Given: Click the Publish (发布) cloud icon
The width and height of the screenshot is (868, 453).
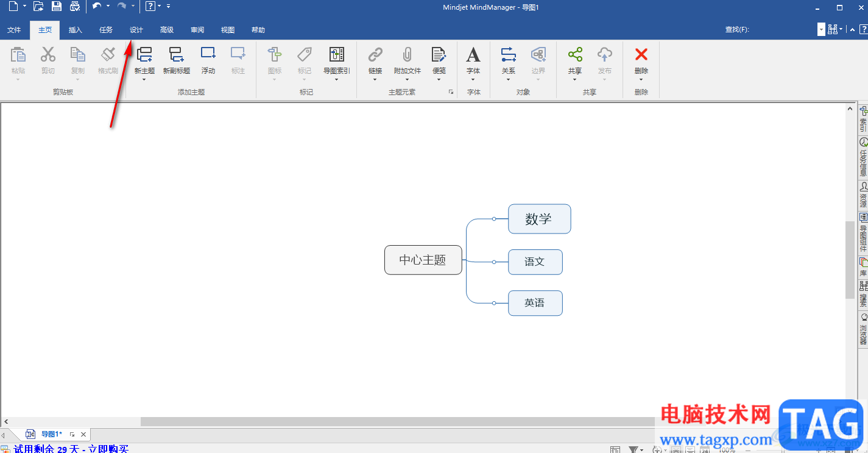Looking at the screenshot, I should [x=605, y=55].
